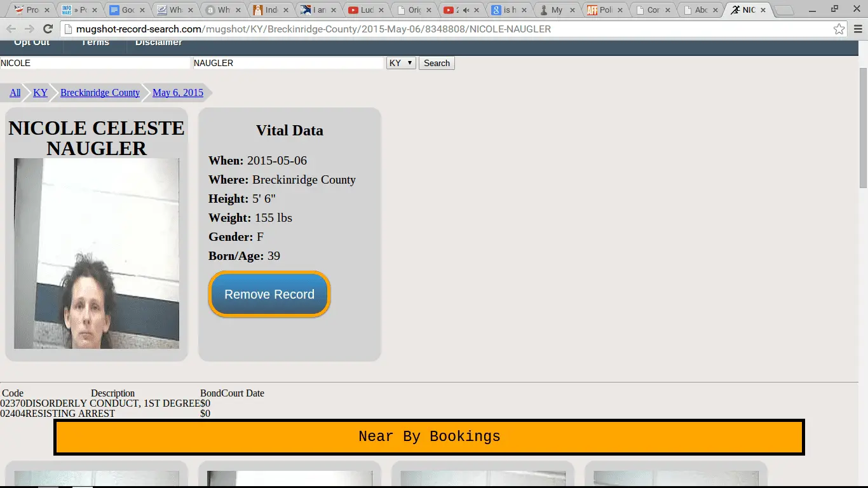Image resolution: width=868 pixels, height=488 pixels.
Task: Click the new tab button
Action: coord(784,10)
